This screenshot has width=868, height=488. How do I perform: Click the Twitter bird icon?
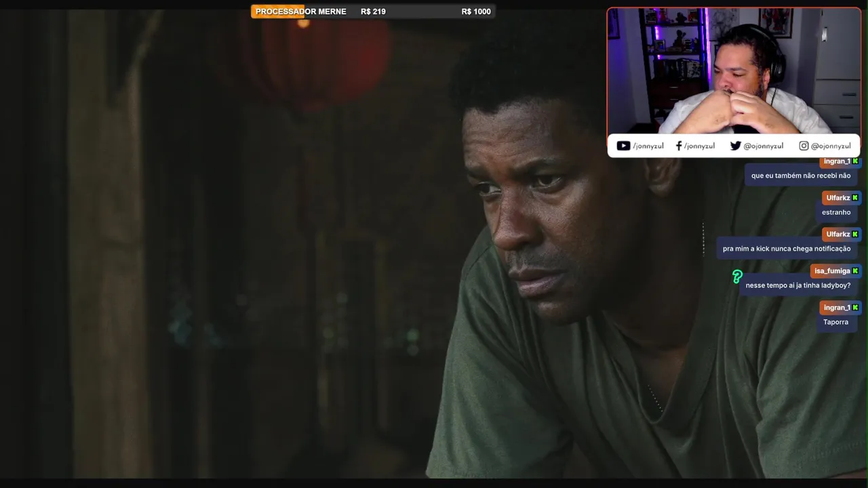pyautogui.click(x=735, y=146)
